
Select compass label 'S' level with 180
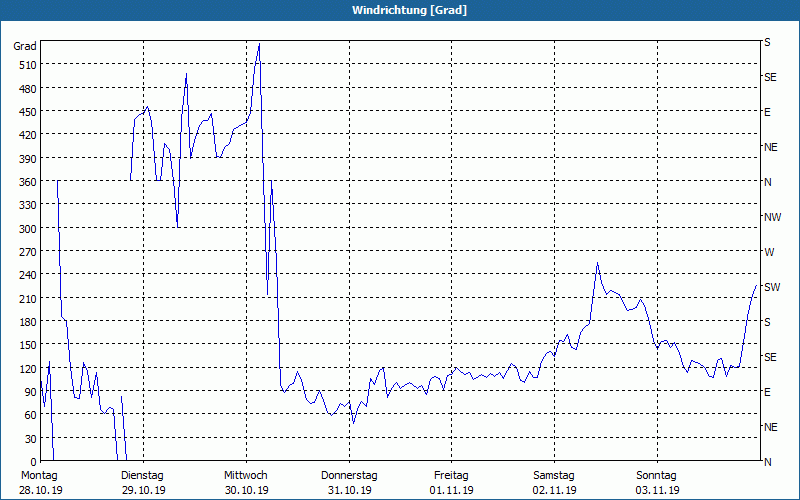(x=767, y=322)
